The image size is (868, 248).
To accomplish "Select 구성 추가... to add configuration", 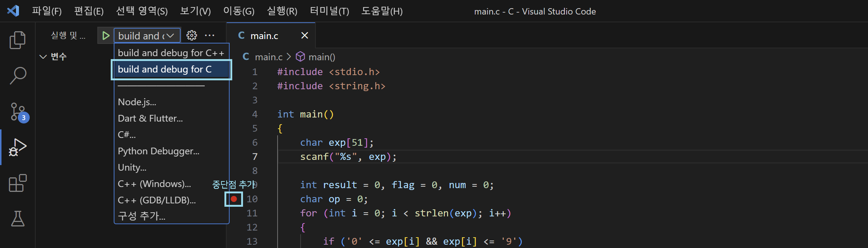I will point(171,216).
